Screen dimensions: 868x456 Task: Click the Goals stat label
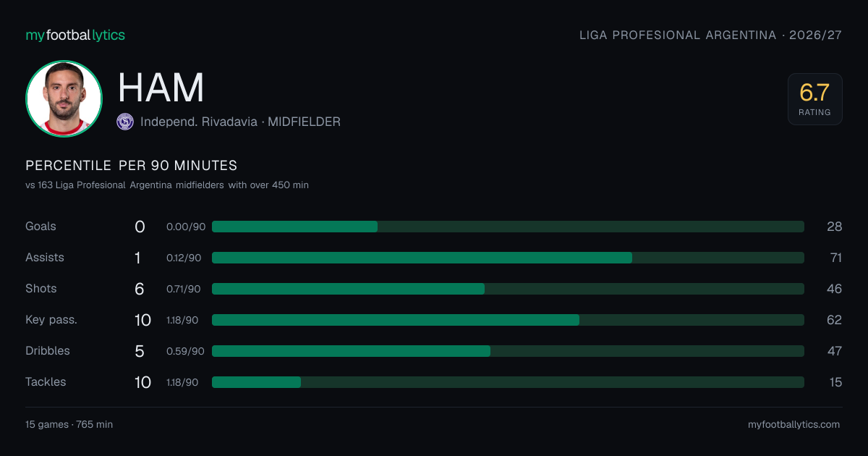[x=41, y=227]
